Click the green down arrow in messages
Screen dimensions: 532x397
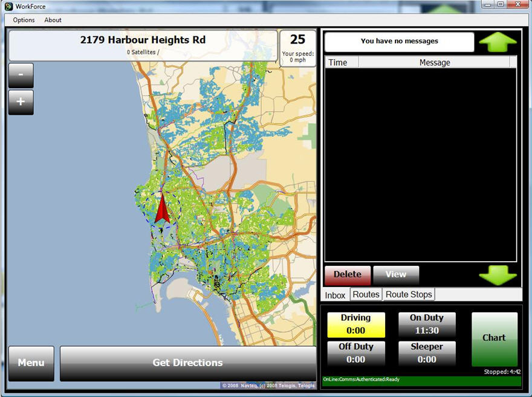pyautogui.click(x=498, y=275)
